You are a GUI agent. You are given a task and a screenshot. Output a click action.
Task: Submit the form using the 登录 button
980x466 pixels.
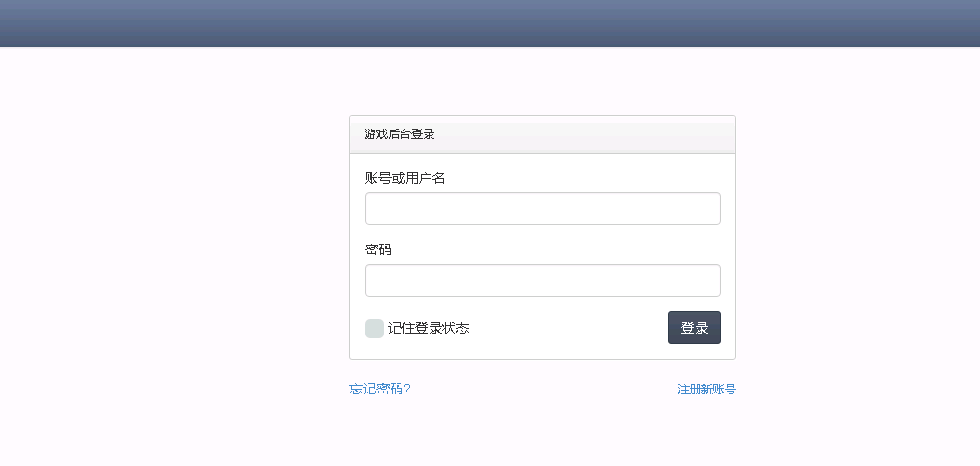pos(695,328)
